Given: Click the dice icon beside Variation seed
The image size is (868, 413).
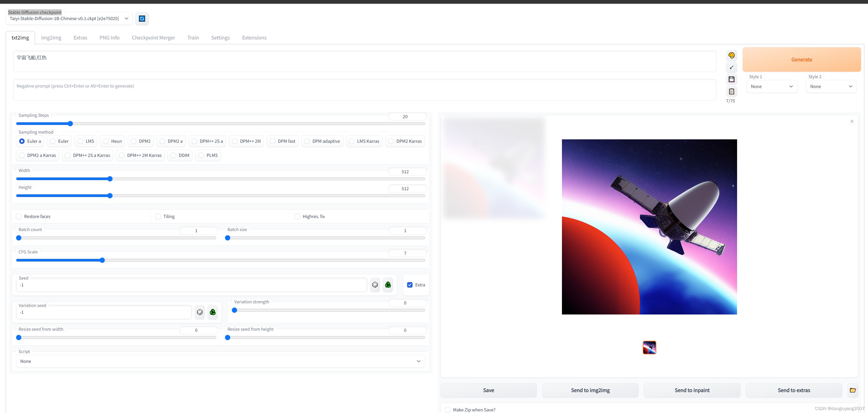Looking at the screenshot, I should point(200,312).
